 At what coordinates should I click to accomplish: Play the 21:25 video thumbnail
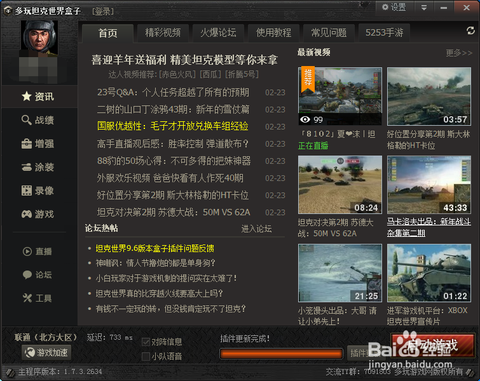click(340, 273)
